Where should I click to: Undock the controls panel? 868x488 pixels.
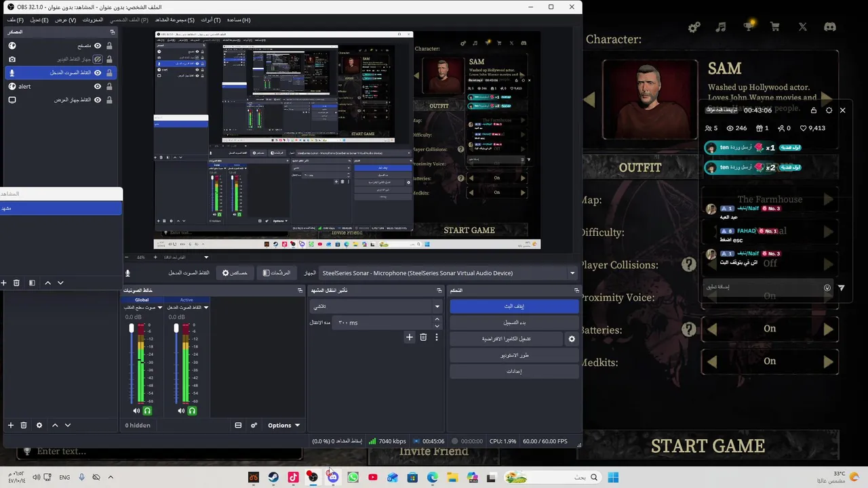click(x=577, y=290)
